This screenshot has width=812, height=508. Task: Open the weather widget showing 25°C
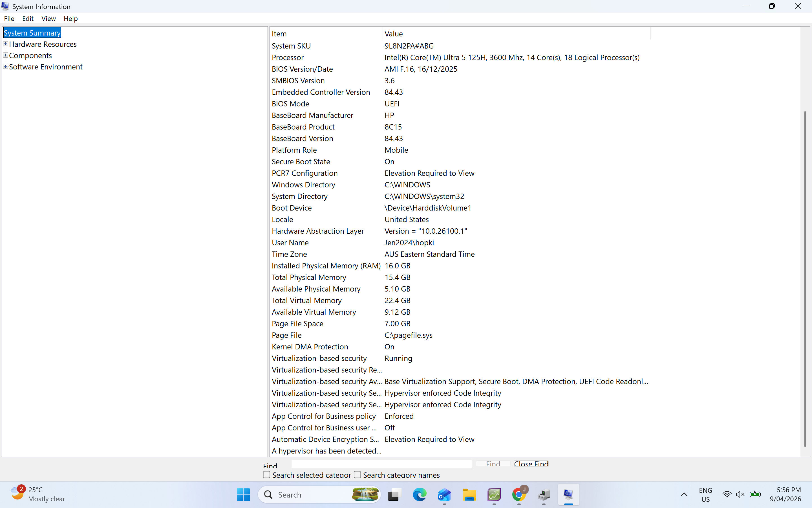coord(37,494)
